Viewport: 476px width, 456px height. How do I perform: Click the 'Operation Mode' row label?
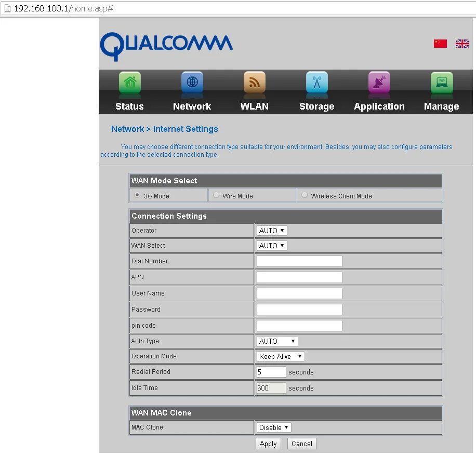click(x=154, y=356)
